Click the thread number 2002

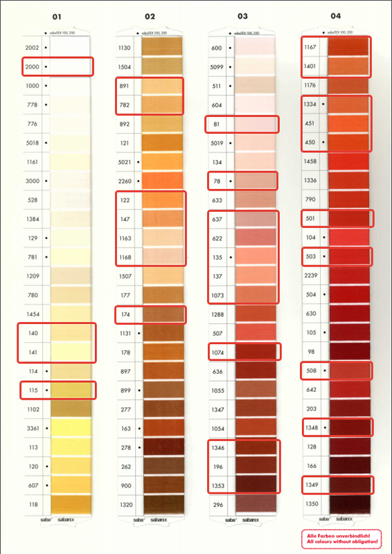(x=32, y=48)
